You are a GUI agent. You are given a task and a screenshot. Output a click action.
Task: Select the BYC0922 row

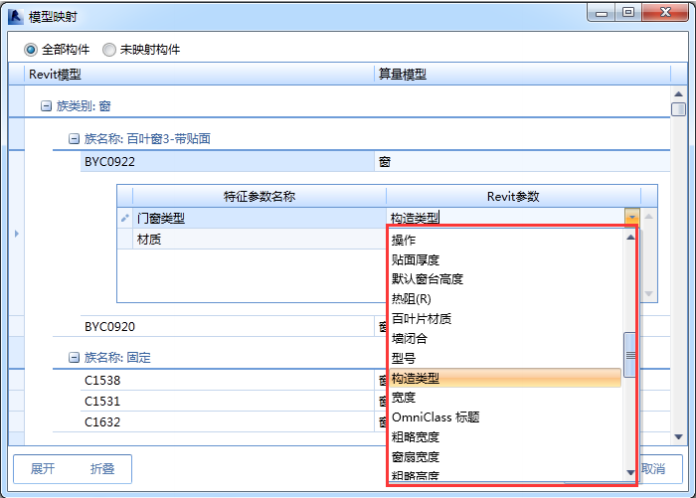(x=227, y=162)
